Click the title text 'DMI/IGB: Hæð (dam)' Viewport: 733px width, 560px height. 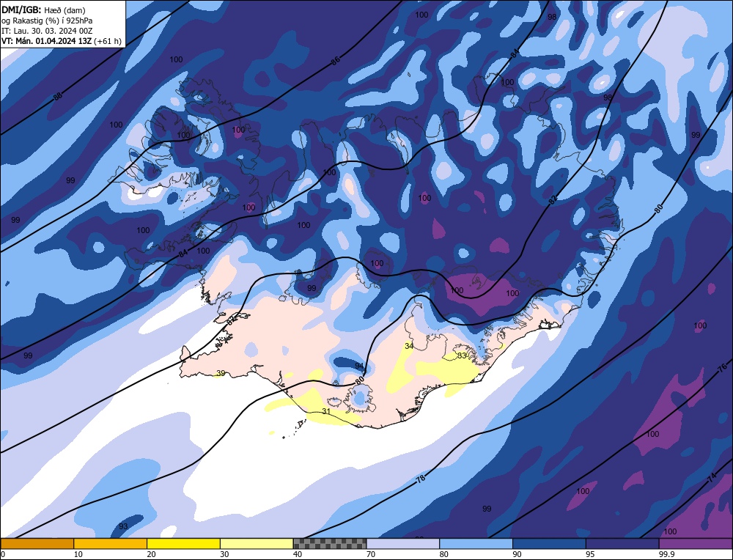click(43, 10)
